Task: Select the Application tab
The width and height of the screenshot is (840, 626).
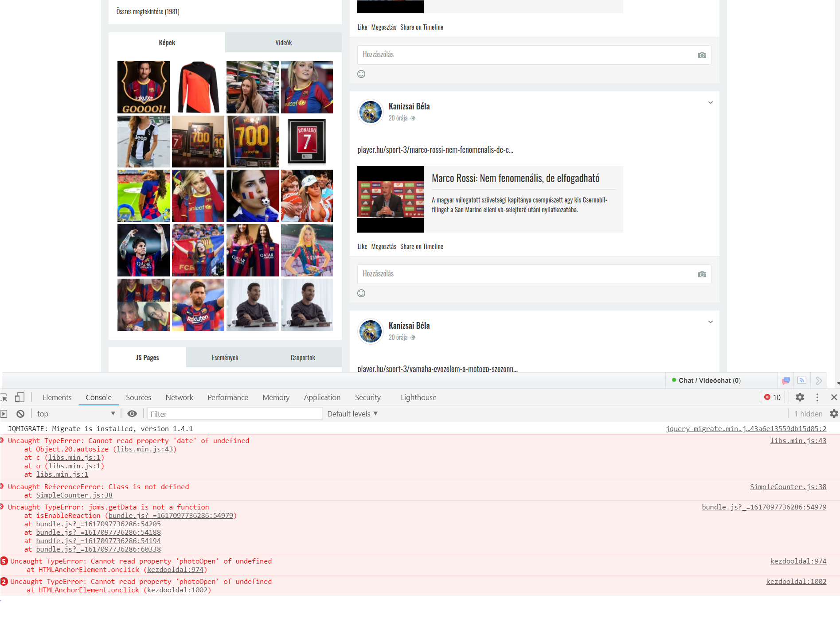Action: 322,397
